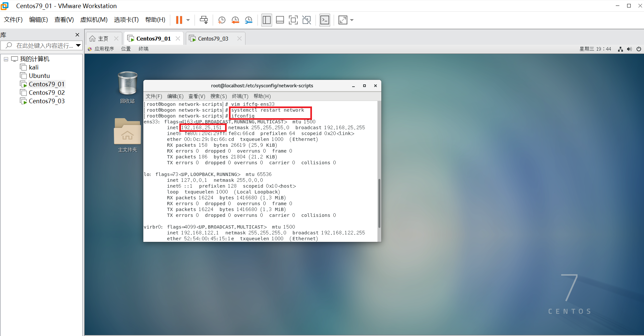This screenshot has width=644, height=336.
Task: Click the VMware Workstation app icon
Action: [x=5, y=6]
